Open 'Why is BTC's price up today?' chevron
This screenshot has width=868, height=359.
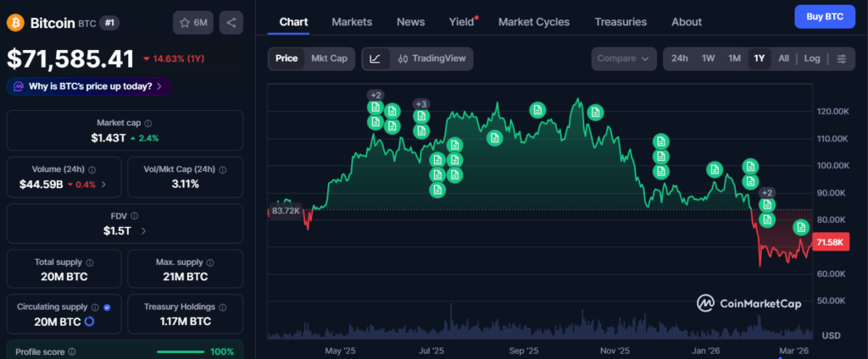[159, 86]
